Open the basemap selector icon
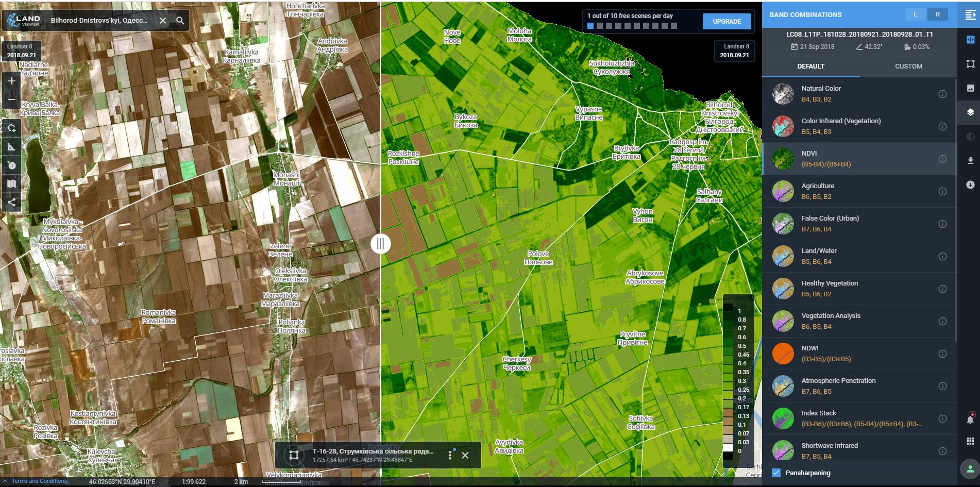 tap(11, 183)
